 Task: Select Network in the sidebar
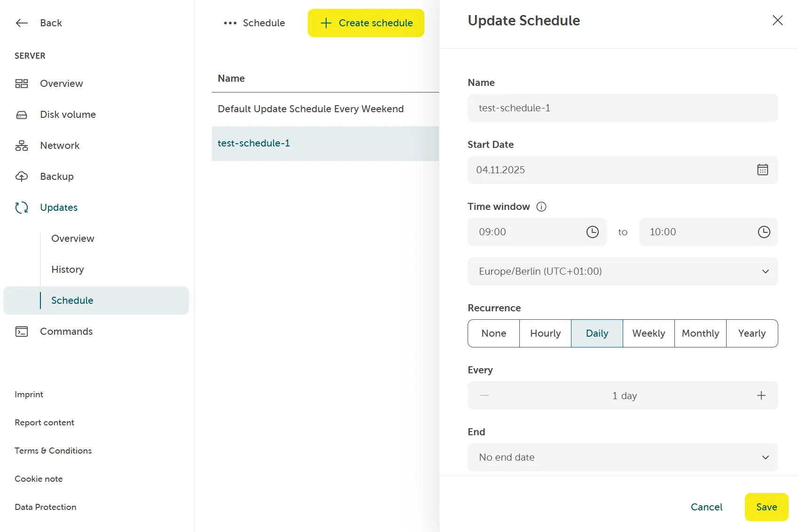coord(59,146)
